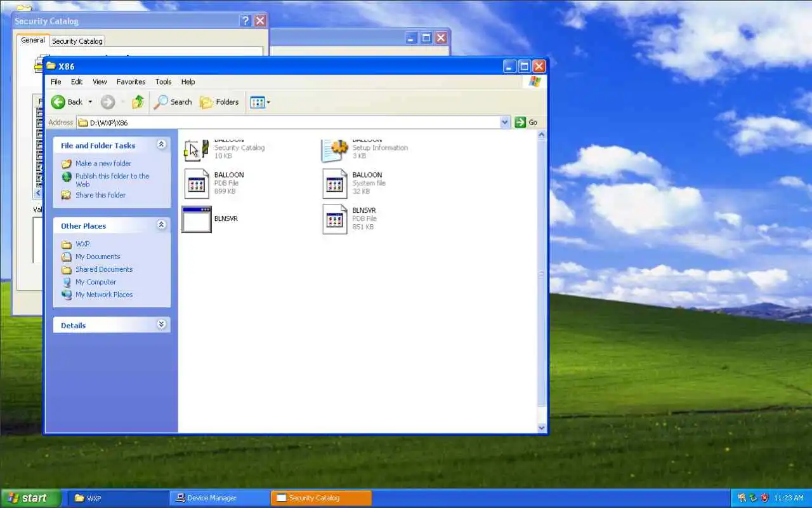The image size is (812, 508).
Task: Open My Network Places link
Action: click(x=104, y=295)
